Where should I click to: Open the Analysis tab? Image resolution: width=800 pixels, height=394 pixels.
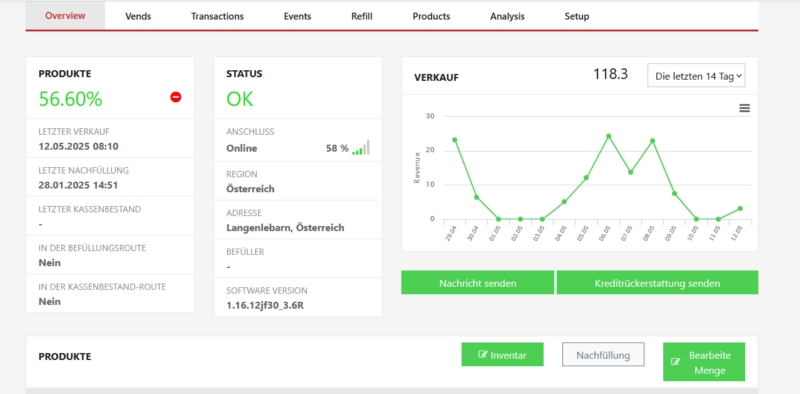[x=507, y=16]
